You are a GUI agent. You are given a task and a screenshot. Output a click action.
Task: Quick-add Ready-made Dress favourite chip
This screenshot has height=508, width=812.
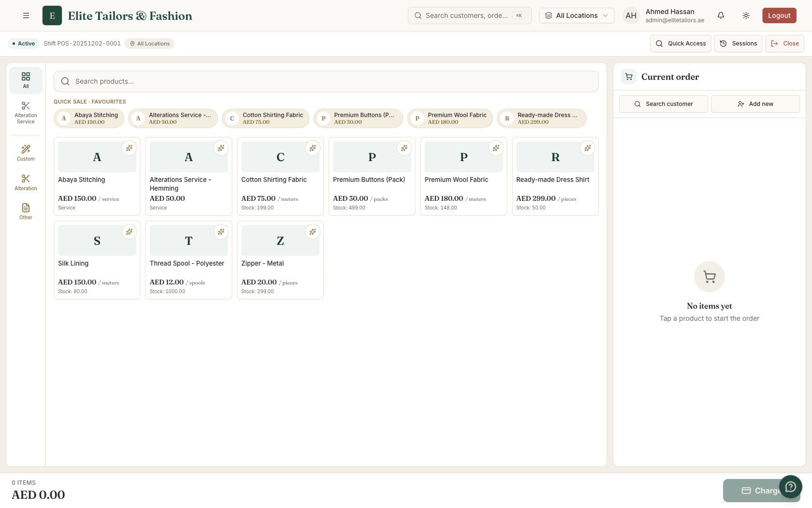coord(542,119)
